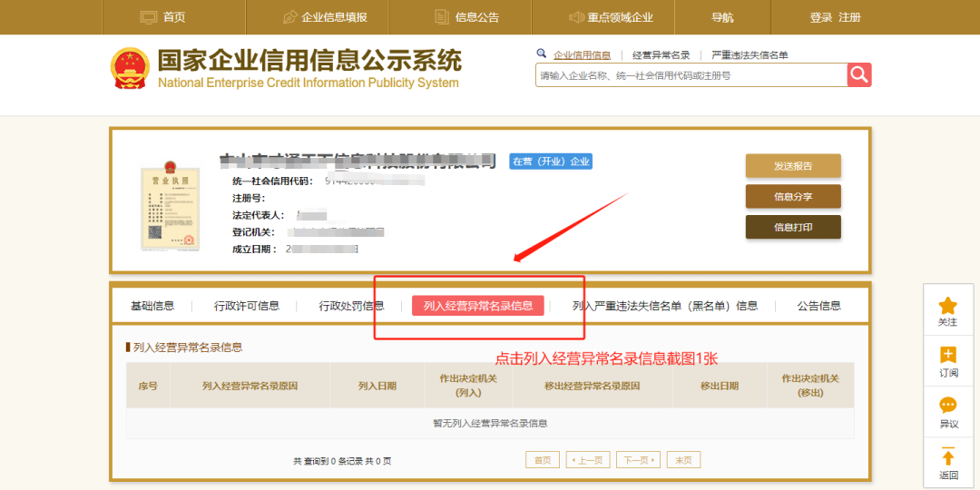Click the 列入经营异常名录原因 column header
The image size is (980, 490).
pos(250,386)
